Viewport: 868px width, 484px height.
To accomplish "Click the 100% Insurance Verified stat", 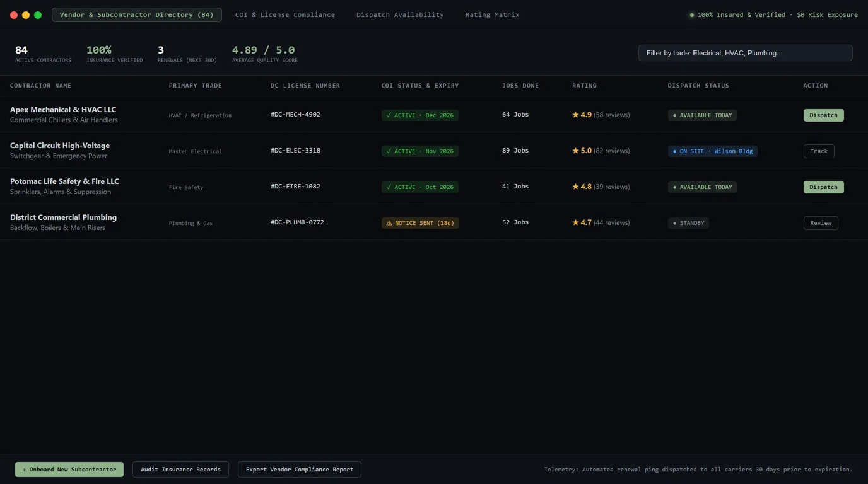I will (x=114, y=54).
